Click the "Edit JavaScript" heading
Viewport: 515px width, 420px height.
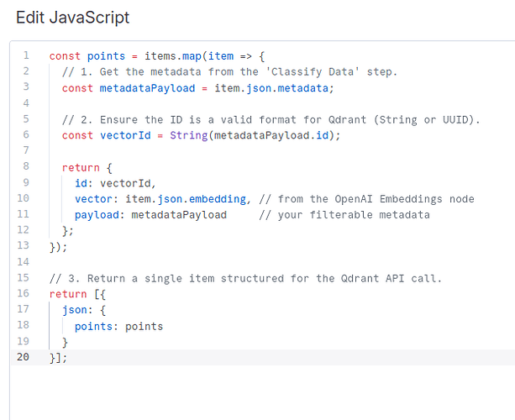pyautogui.click(x=73, y=18)
